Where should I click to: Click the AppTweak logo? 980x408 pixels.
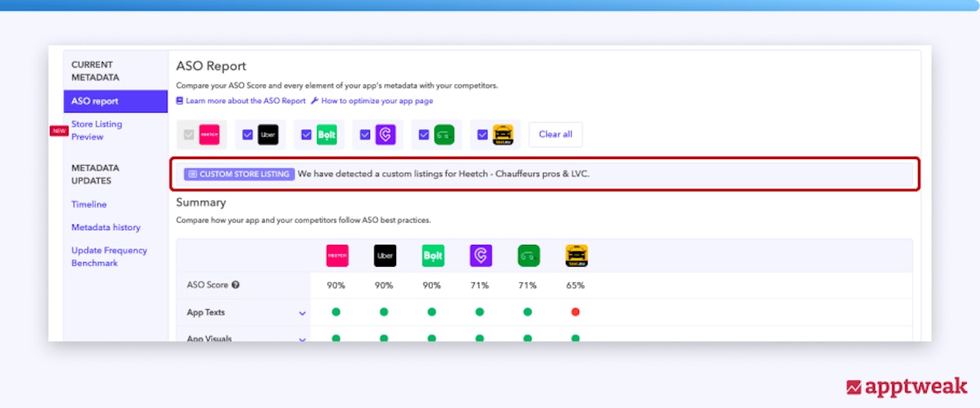(x=906, y=386)
